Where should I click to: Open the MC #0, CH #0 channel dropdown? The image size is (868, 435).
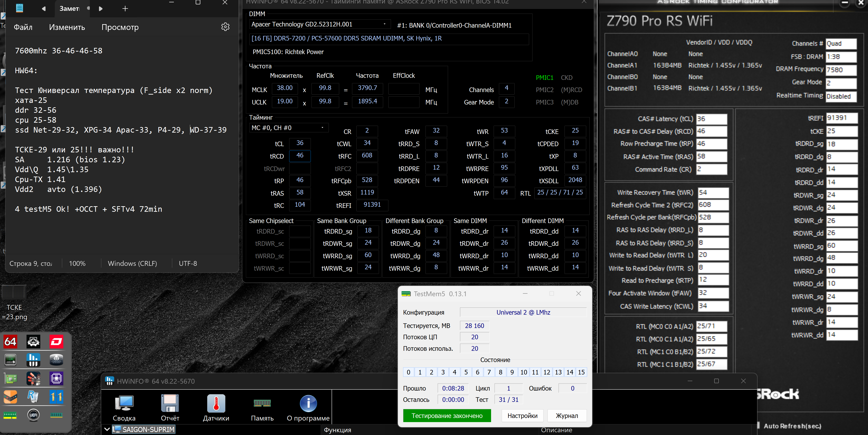[322, 128]
